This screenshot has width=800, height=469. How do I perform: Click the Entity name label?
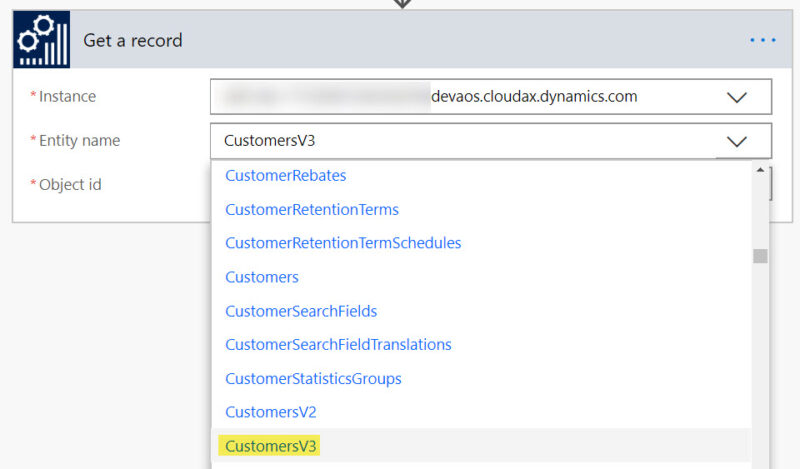(x=79, y=141)
